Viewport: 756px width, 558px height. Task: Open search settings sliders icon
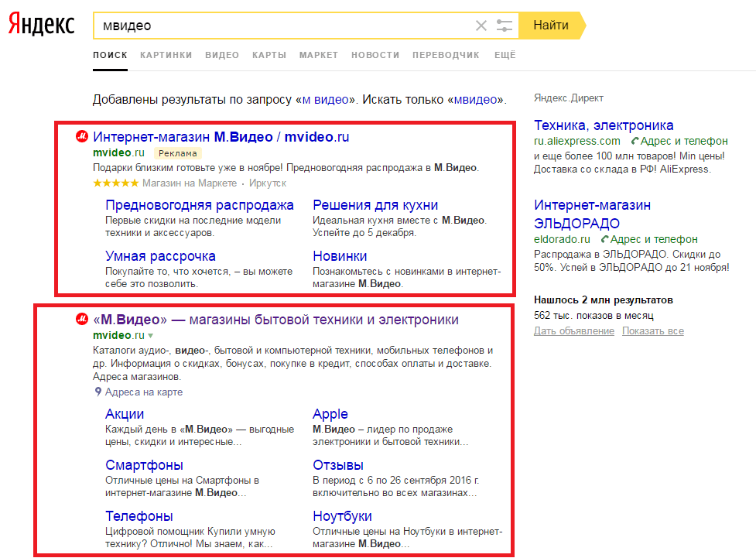click(505, 26)
